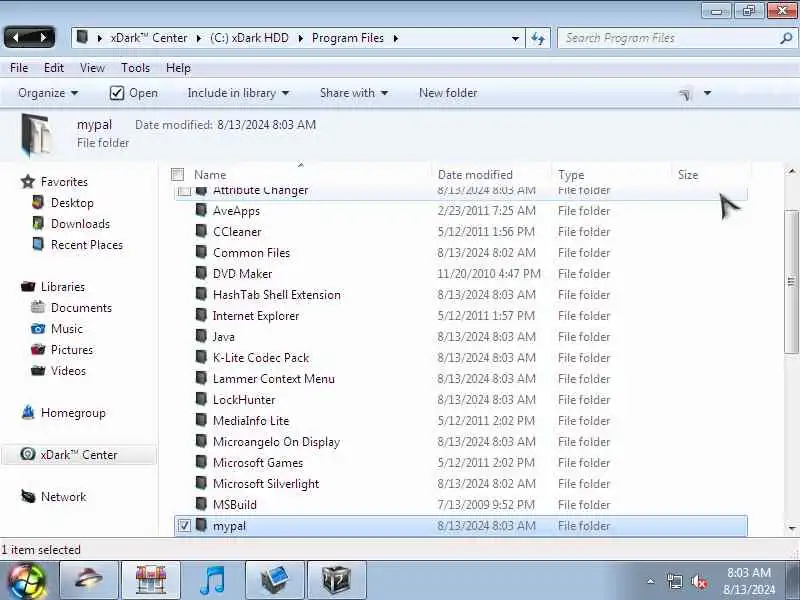Expand the arrow after (C:) xDark HDD
The height and width of the screenshot is (600, 800).
click(x=301, y=38)
